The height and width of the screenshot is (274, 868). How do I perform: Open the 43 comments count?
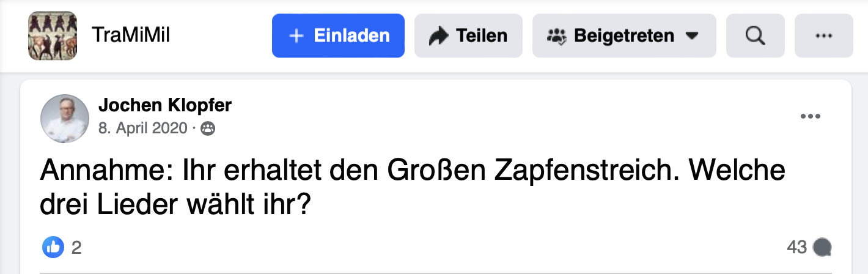pyautogui.click(x=797, y=247)
